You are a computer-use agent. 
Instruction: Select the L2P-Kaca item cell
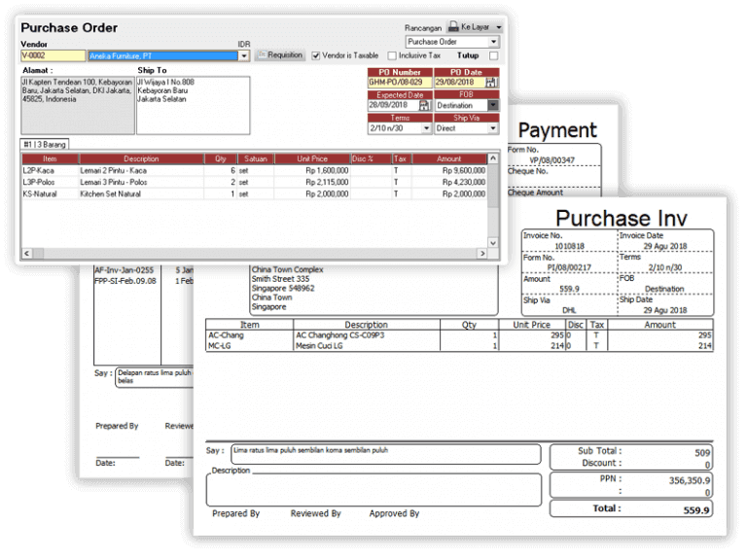pyautogui.click(x=50, y=170)
